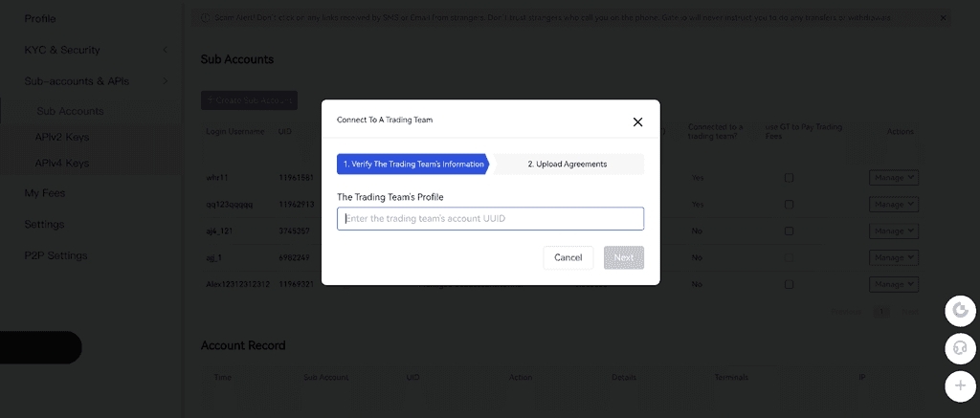Tick the GT fees checkbox for whr11
Image resolution: width=980 pixels, height=418 pixels.
tap(789, 178)
